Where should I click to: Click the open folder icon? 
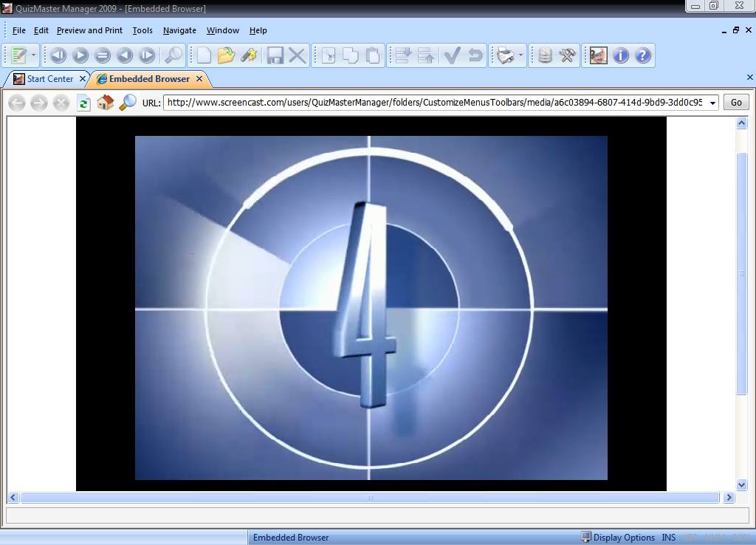click(226, 55)
